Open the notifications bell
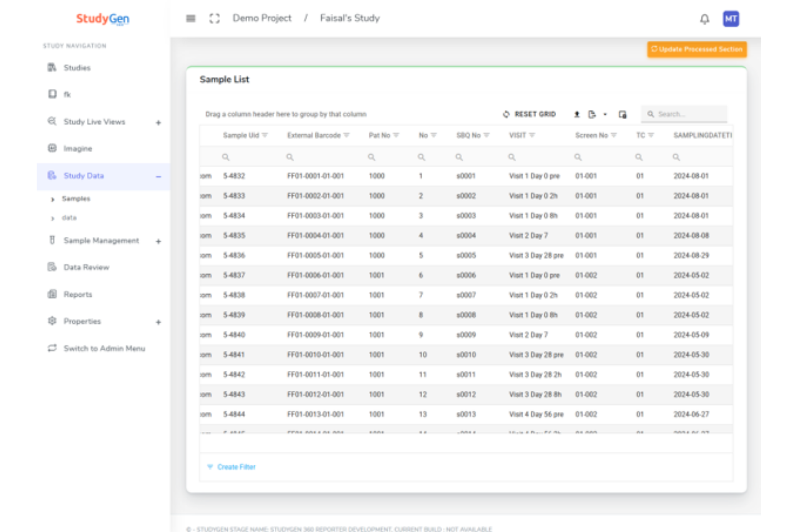Viewport: 798px width, 532px height. tap(704, 19)
